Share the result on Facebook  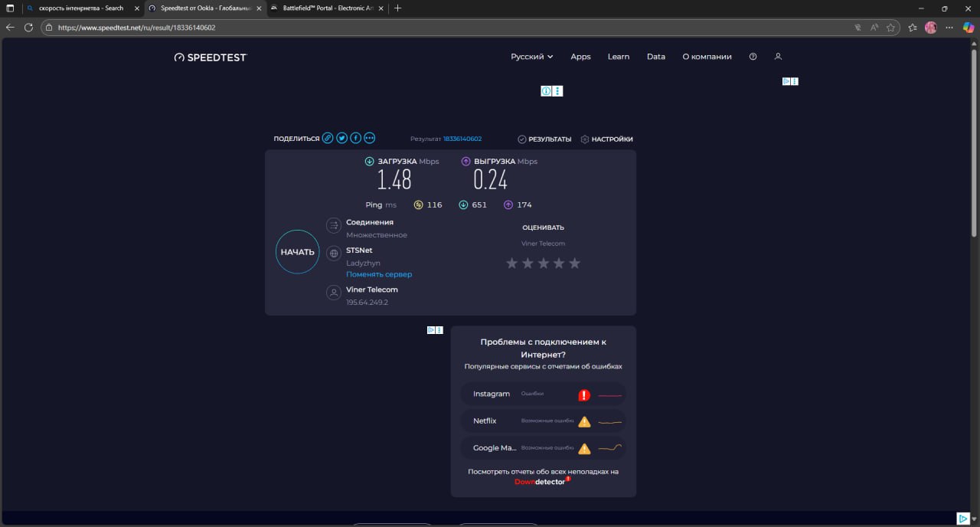[356, 138]
